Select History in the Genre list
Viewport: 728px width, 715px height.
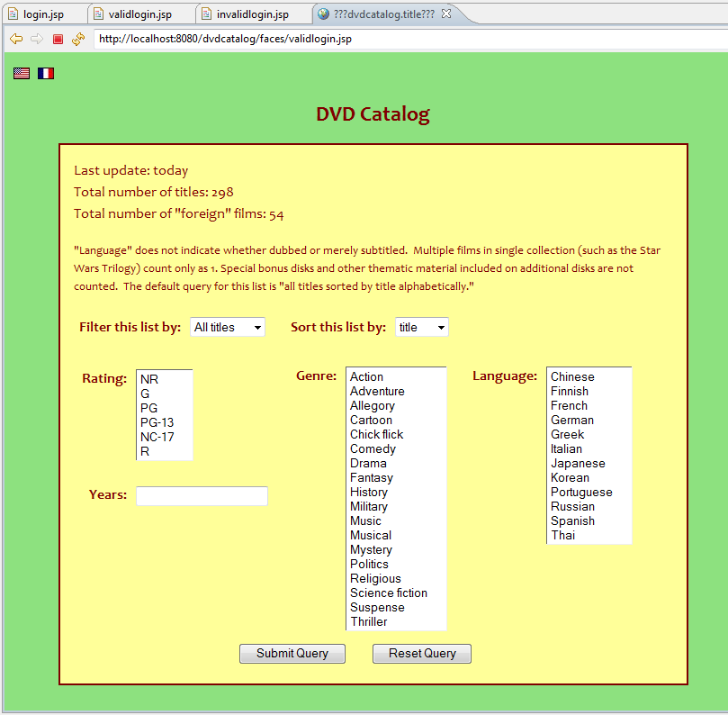pos(396,492)
